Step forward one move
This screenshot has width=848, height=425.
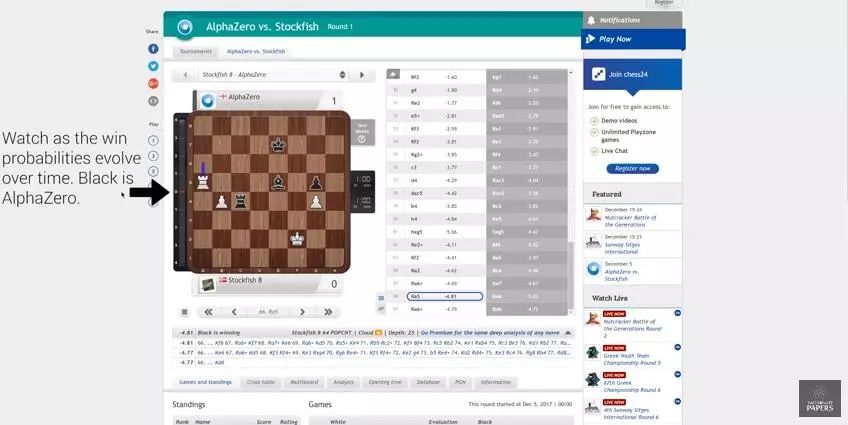click(x=302, y=312)
